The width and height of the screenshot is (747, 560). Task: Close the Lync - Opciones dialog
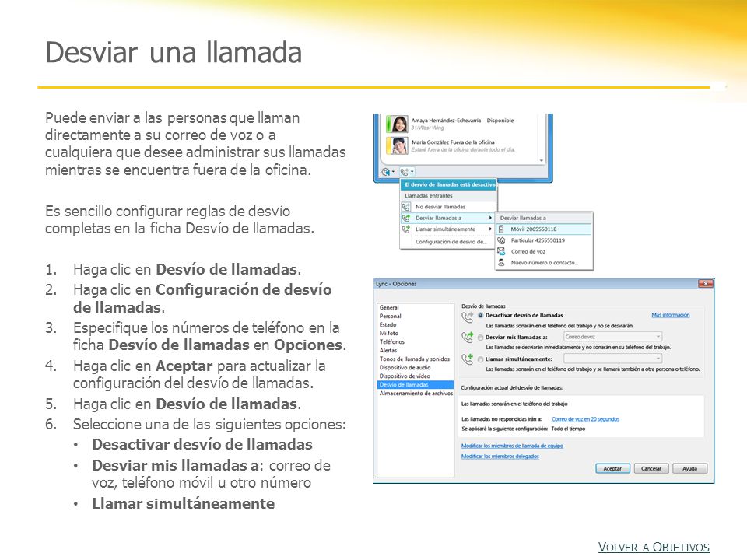(705, 284)
